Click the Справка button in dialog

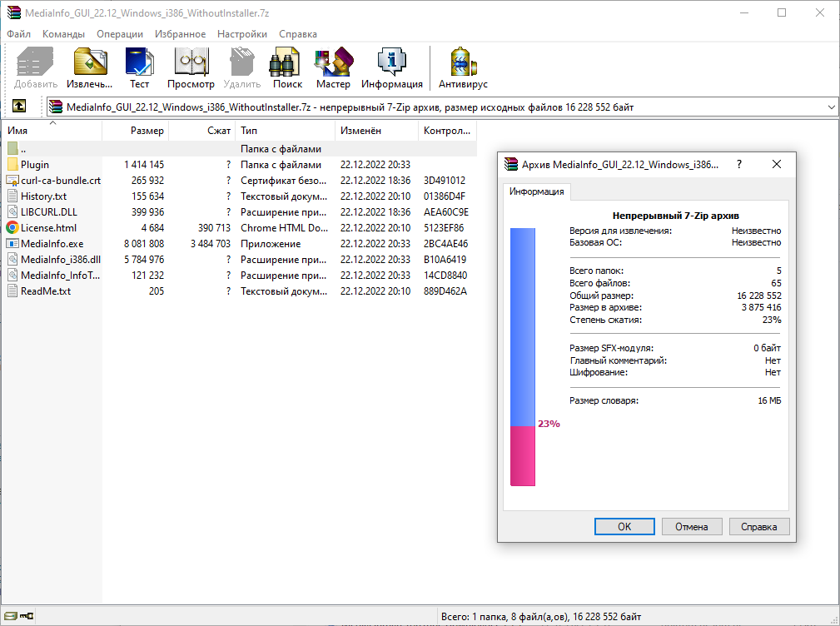759,526
